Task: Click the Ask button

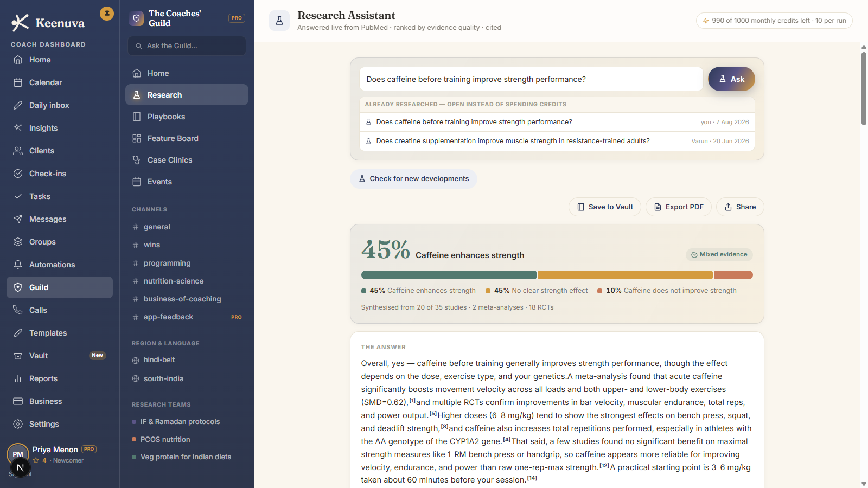Action: (x=731, y=79)
